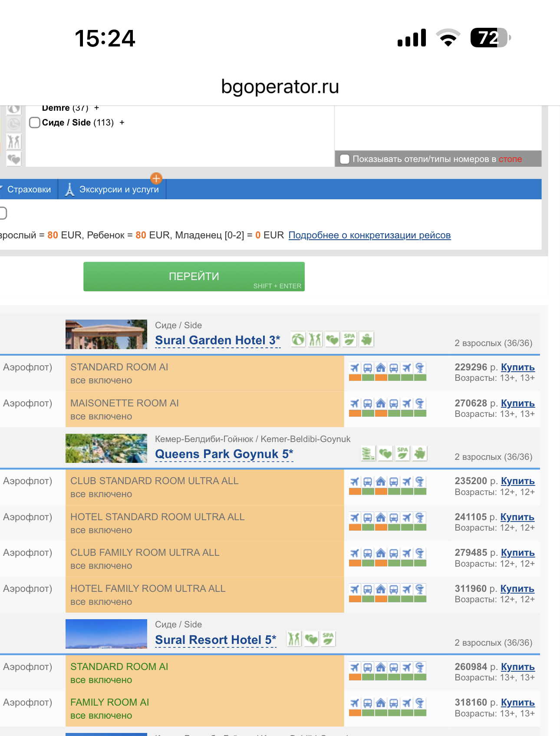Click Купить for the 229296 р. Standard Room
The width and height of the screenshot is (560, 736).
517,367
